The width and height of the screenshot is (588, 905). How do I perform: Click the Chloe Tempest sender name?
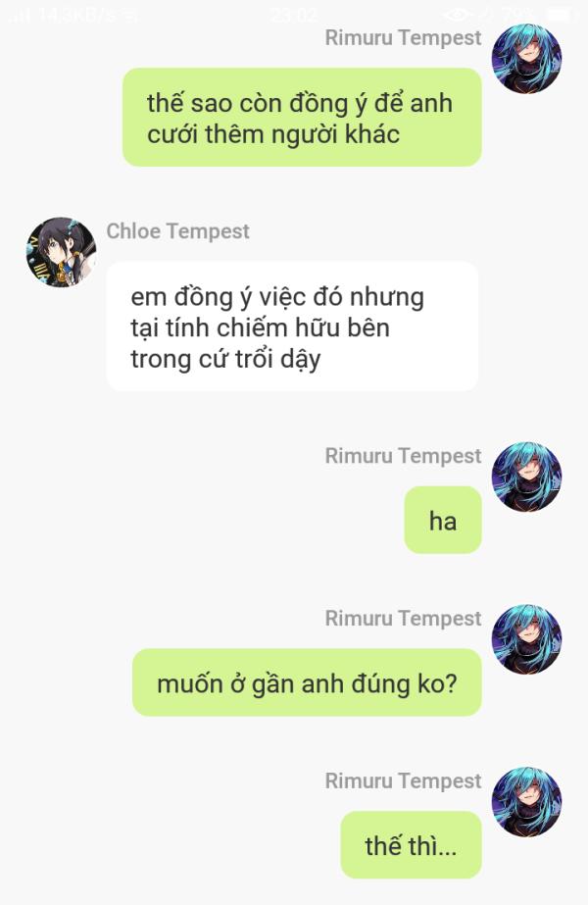(177, 231)
